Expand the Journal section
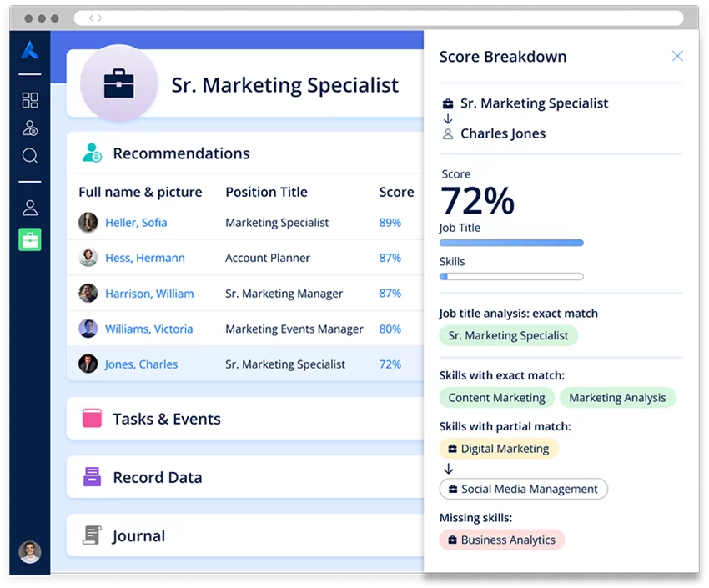 tap(138, 536)
